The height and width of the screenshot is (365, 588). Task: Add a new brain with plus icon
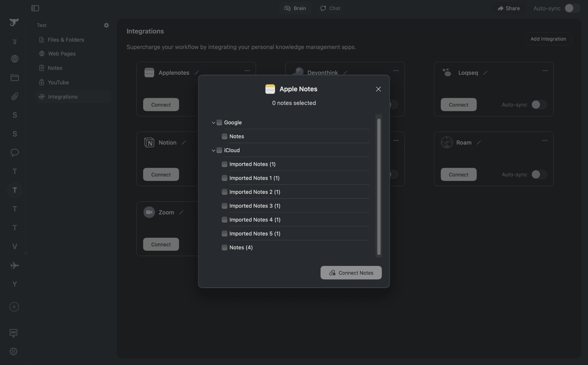(14, 307)
